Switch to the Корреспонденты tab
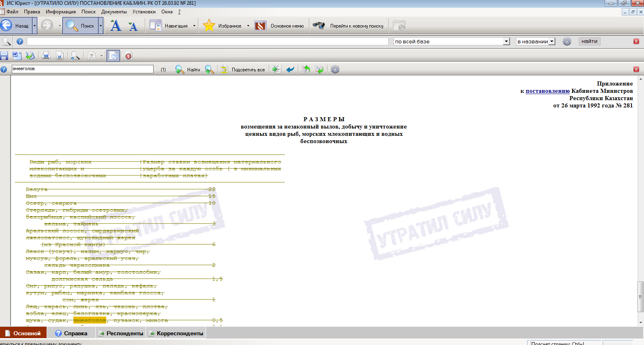Screen dimensions: 644x345 pyautogui.click(x=176, y=333)
